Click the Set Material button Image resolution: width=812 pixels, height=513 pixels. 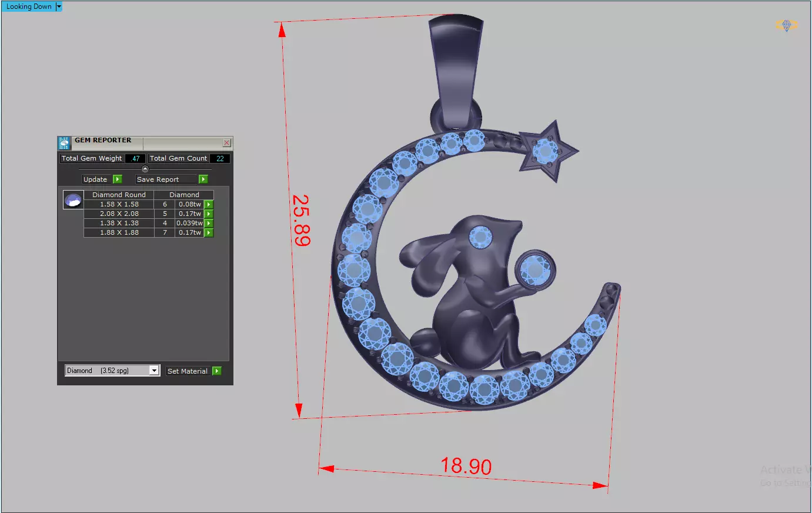point(188,371)
